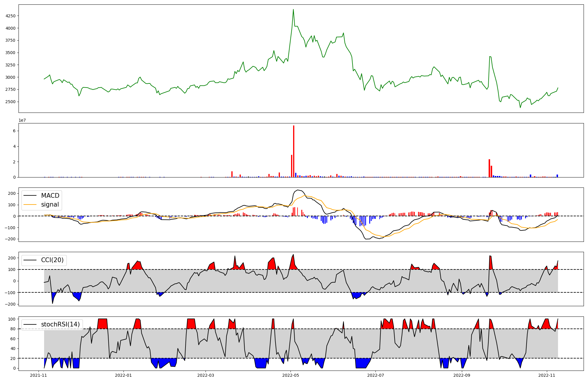The height and width of the screenshot is (382, 588).
Task: Click the price chart's highest peak
Action: pos(293,10)
